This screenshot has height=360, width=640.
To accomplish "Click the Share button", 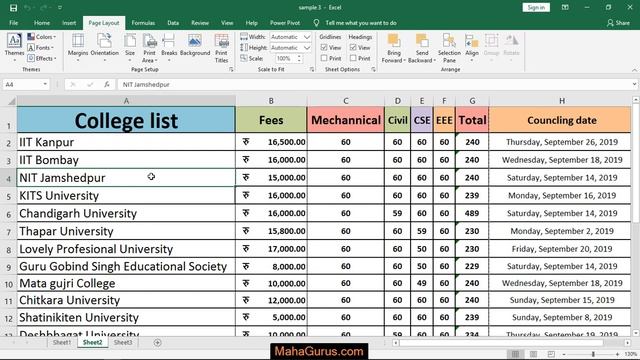I will 618,23.
